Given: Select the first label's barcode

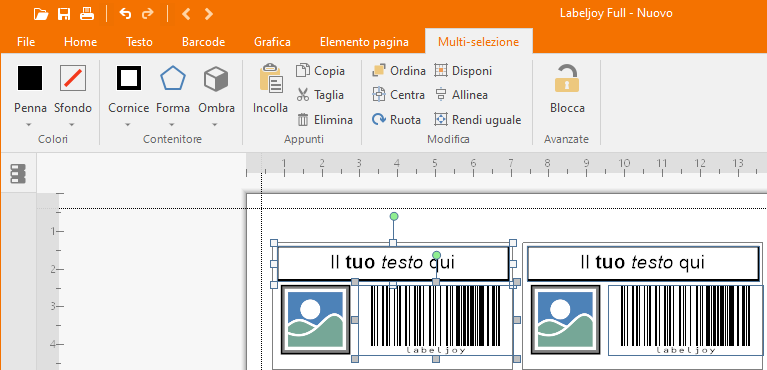Looking at the screenshot, I should pos(435,320).
